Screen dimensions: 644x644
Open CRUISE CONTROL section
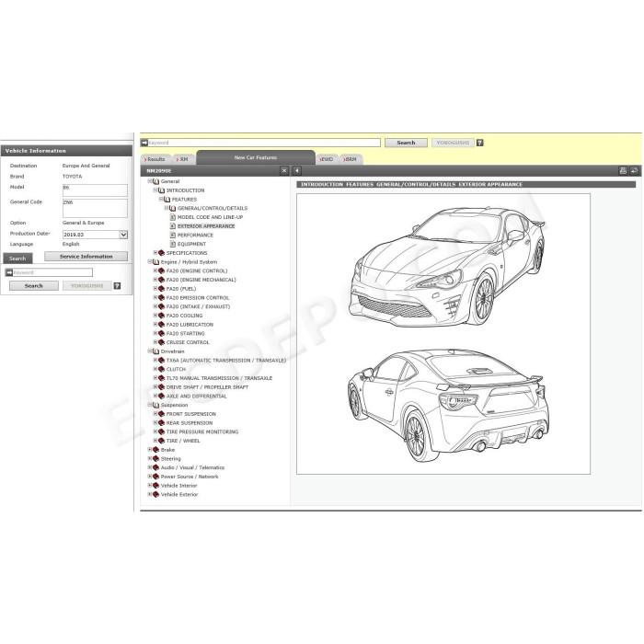coord(188,342)
